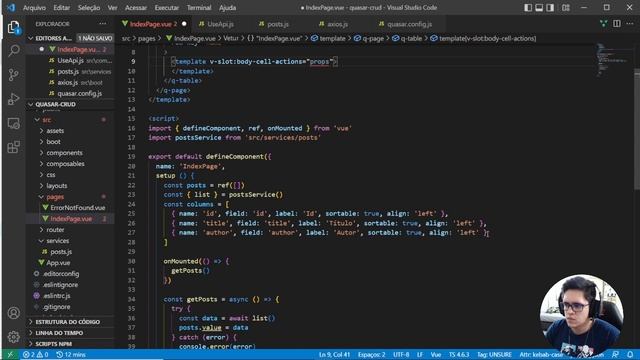This screenshot has height=360, width=640.
Task: Open the Editar menu
Action: (x=61, y=8)
